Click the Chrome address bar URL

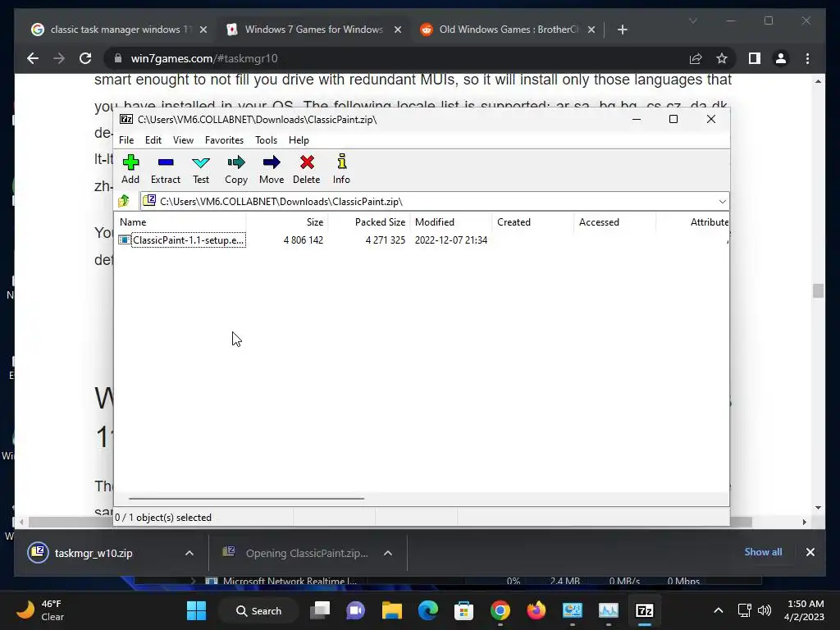click(x=204, y=58)
